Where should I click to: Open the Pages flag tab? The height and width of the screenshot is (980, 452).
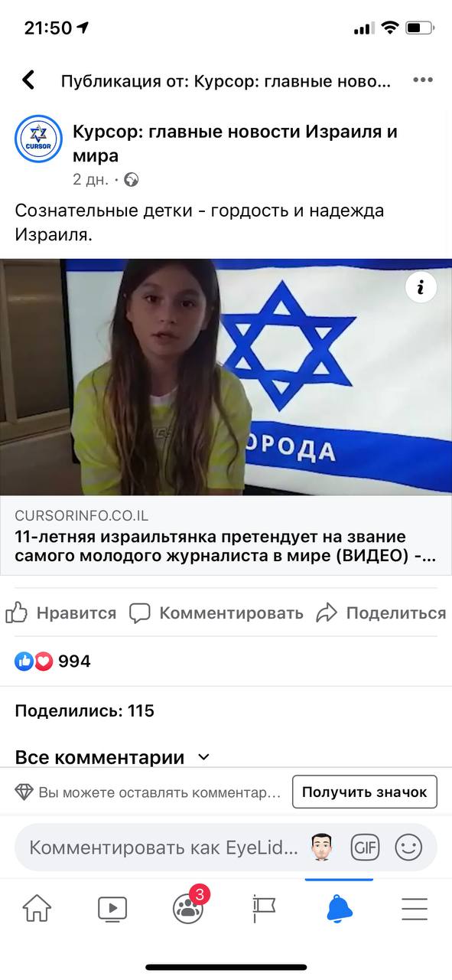[x=264, y=909]
